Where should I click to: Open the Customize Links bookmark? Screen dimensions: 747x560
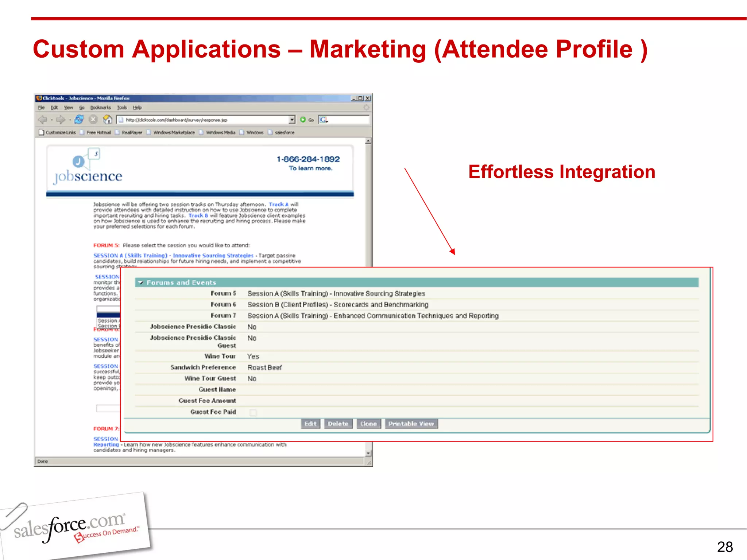pos(58,132)
